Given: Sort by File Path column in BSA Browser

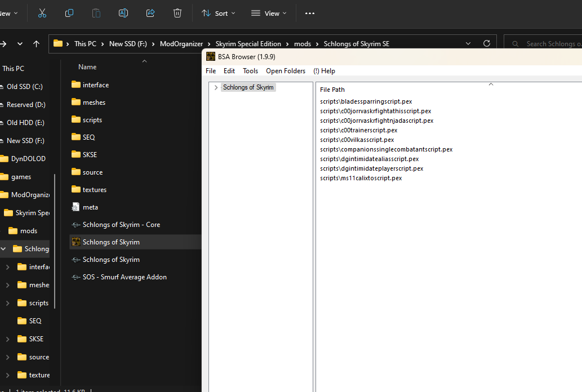Looking at the screenshot, I should [x=332, y=90].
